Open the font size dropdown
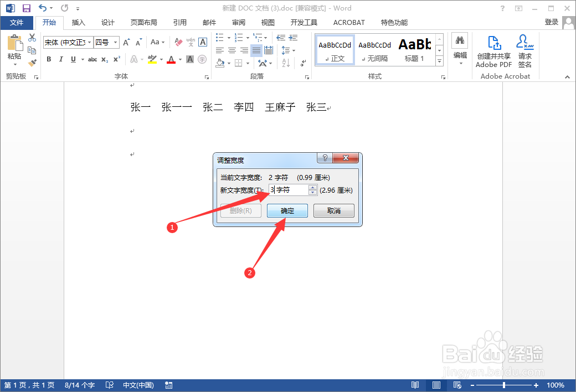This screenshot has width=576, height=392. pos(115,42)
